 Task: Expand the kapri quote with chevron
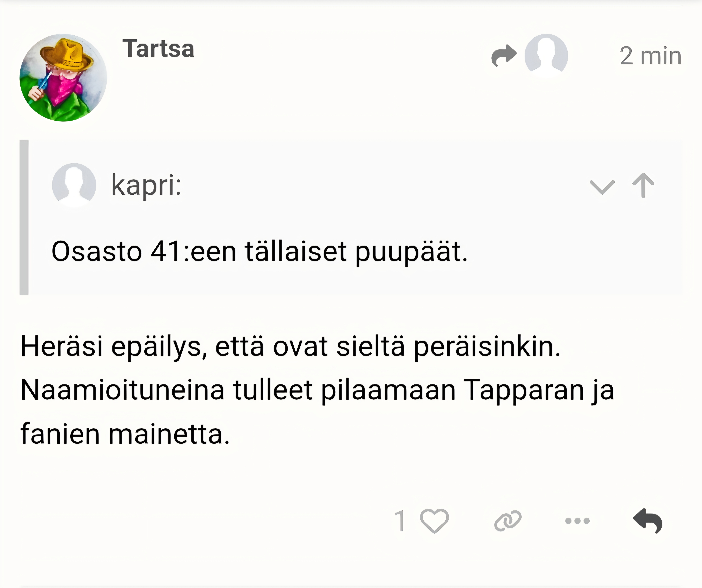(602, 186)
